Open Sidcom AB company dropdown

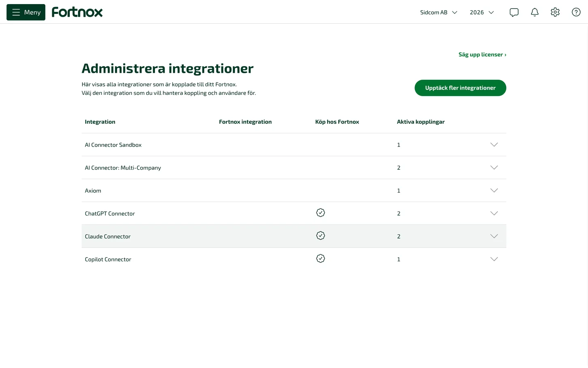(439, 12)
